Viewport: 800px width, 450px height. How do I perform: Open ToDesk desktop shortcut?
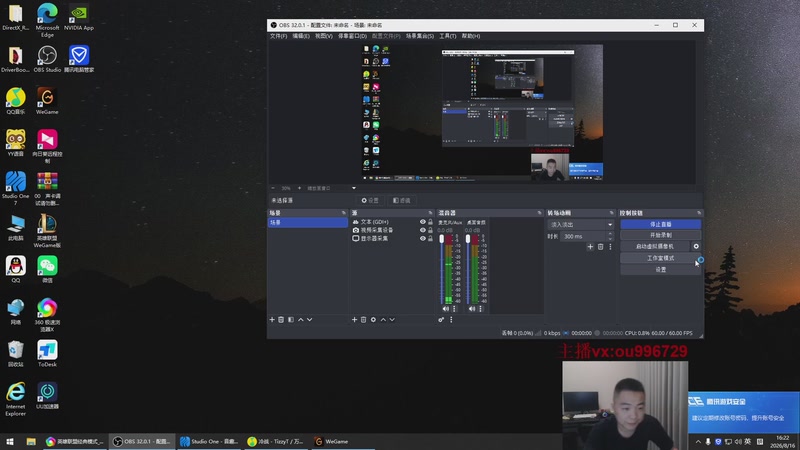[x=47, y=354]
